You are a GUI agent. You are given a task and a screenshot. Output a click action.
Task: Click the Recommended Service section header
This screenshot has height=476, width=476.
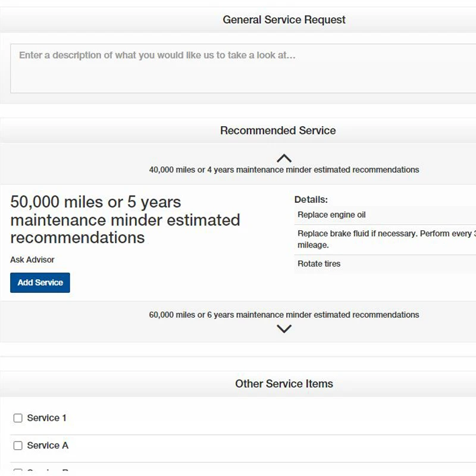(278, 130)
